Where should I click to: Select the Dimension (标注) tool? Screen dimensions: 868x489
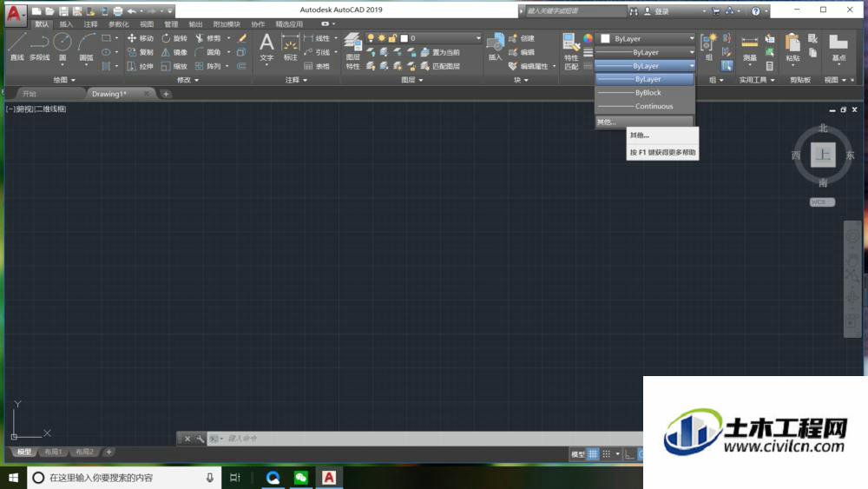pos(290,47)
